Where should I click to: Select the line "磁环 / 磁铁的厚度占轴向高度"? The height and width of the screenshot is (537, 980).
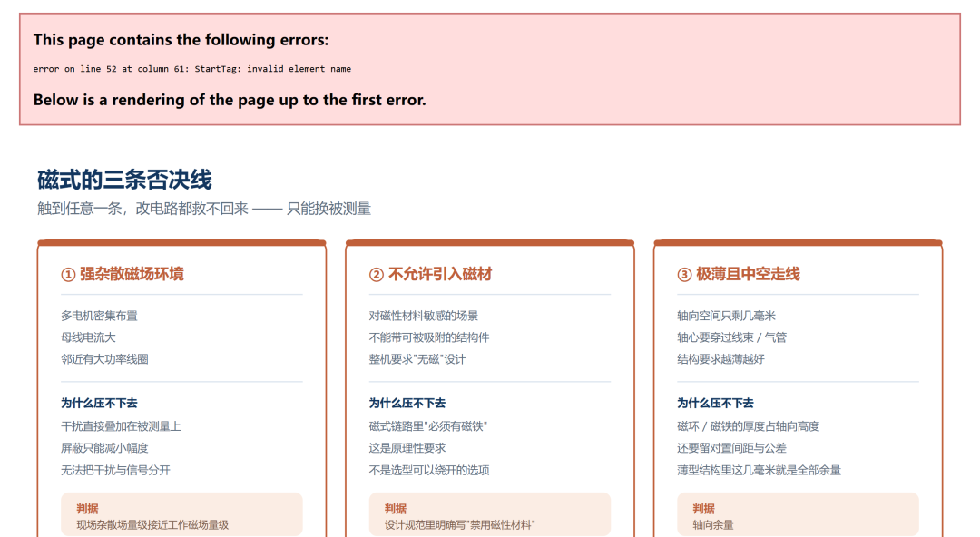[748, 426]
